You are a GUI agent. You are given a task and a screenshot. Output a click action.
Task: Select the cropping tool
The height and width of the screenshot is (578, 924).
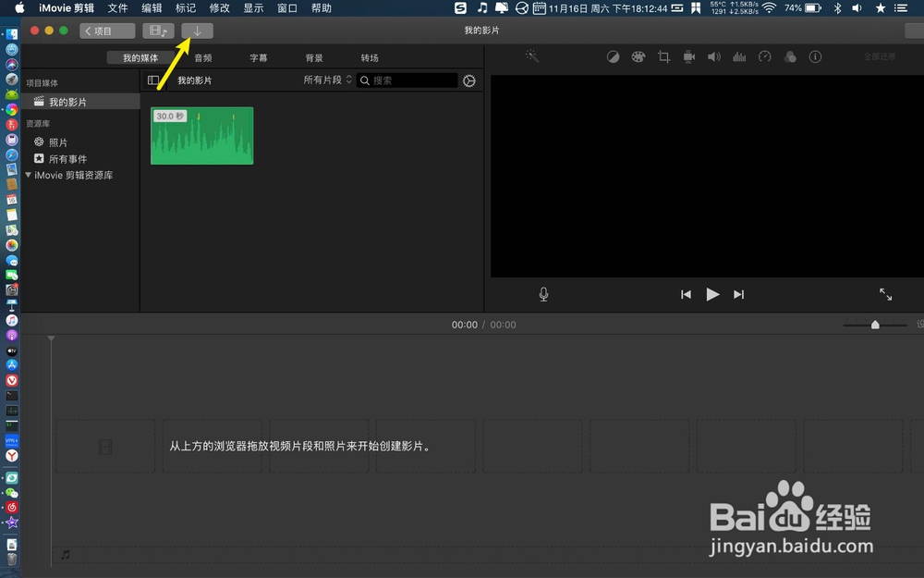[x=663, y=56]
